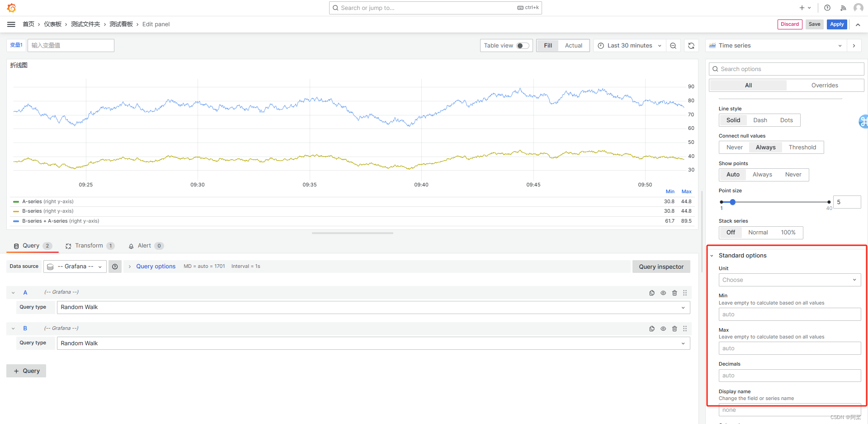Switch to the Query tab

point(33,246)
